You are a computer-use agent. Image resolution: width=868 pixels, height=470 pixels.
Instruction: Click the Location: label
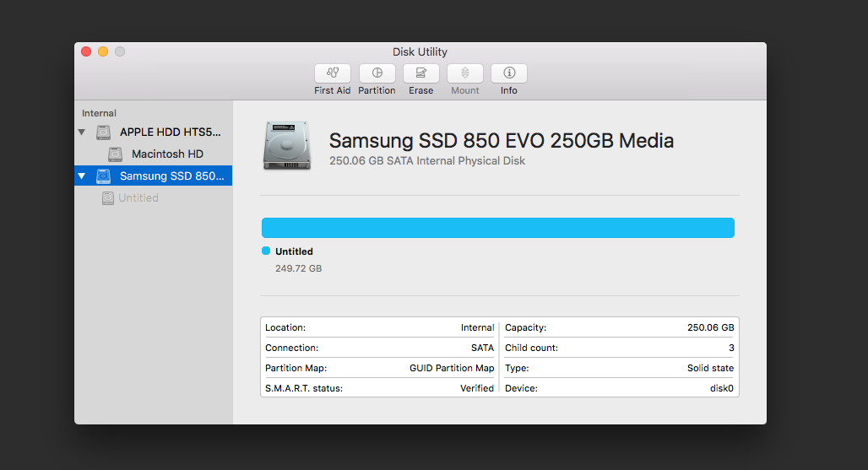pyautogui.click(x=285, y=327)
